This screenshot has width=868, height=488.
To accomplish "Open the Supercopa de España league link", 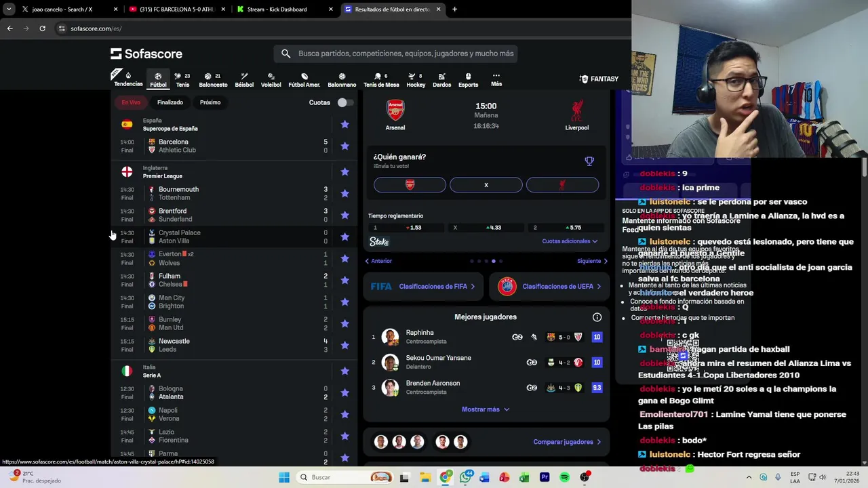I will 170,129.
